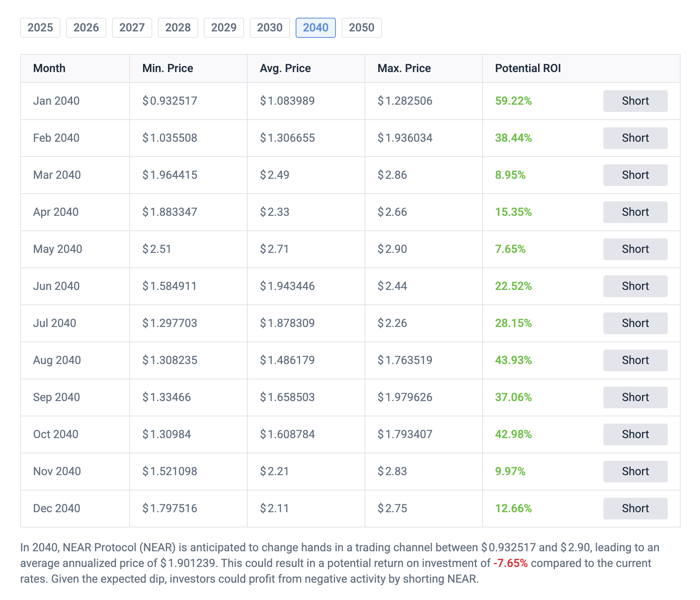Open the 2050 year tab

point(362,28)
